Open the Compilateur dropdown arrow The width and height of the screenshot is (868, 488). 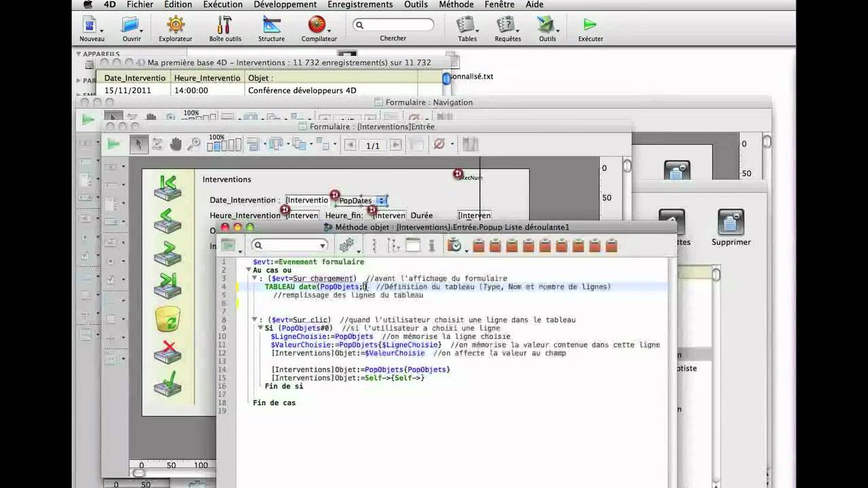pos(329,30)
